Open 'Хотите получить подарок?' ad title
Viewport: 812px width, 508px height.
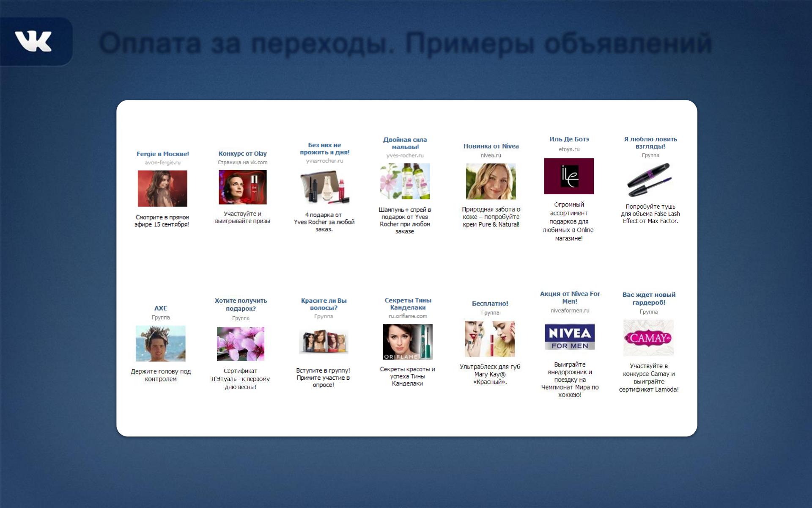point(241,304)
